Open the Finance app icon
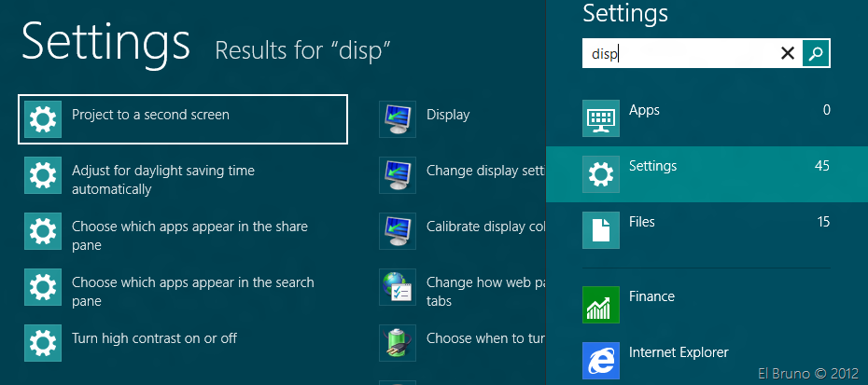This screenshot has height=385, width=868. 601,305
